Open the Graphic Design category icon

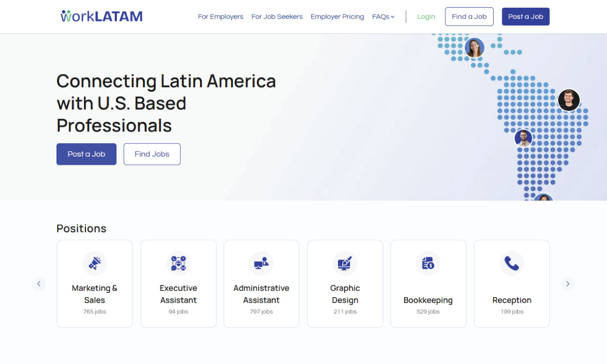345,263
